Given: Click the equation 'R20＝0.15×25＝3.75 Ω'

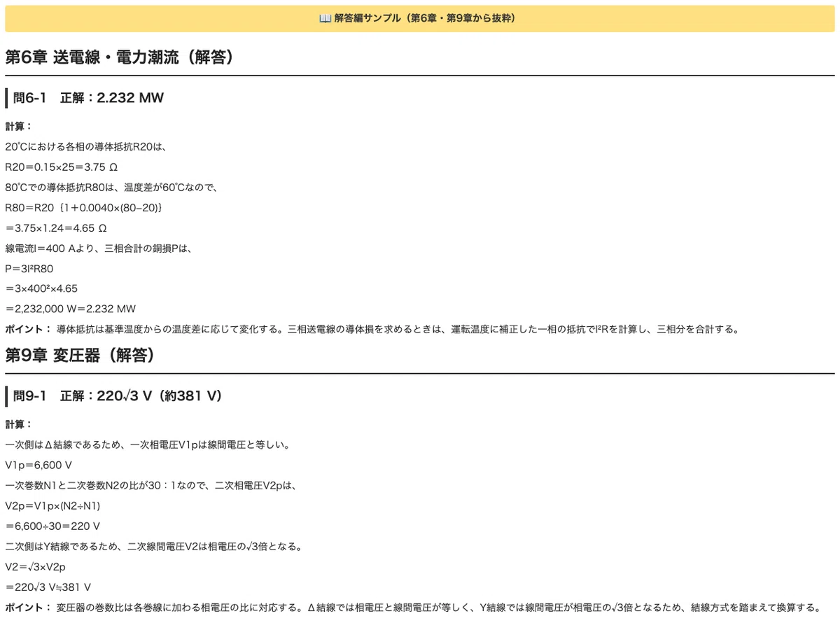Looking at the screenshot, I should pyautogui.click(x=61, y=167).
